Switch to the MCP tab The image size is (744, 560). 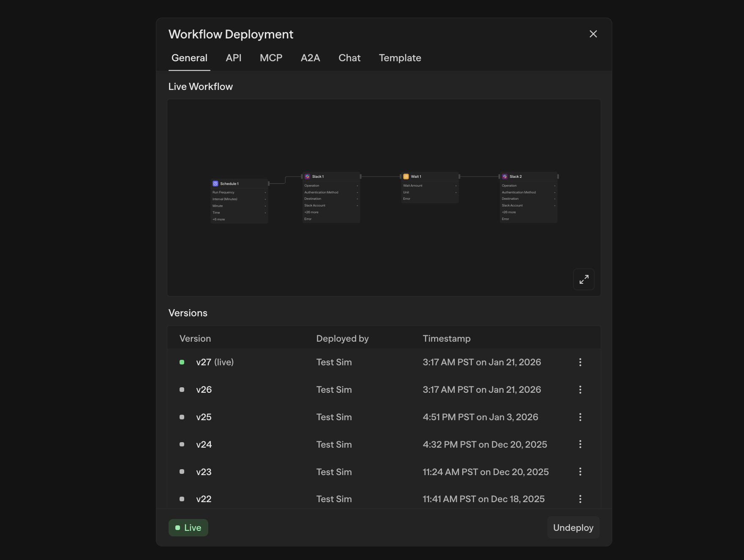[271, 58]
